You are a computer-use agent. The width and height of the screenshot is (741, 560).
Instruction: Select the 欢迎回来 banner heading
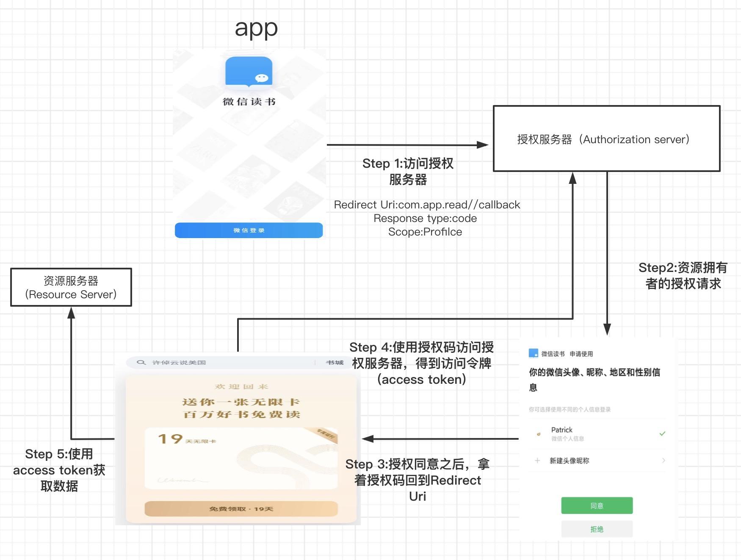(241, 386)
